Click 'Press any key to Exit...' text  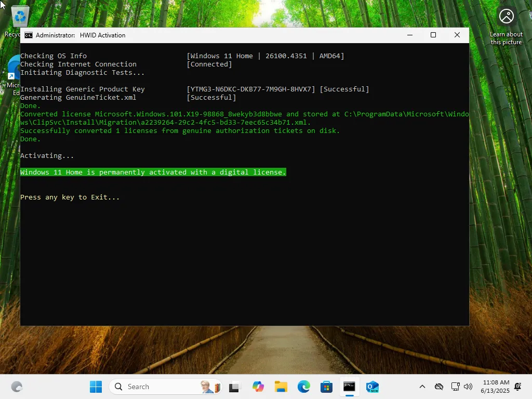[x=70, y=197]
